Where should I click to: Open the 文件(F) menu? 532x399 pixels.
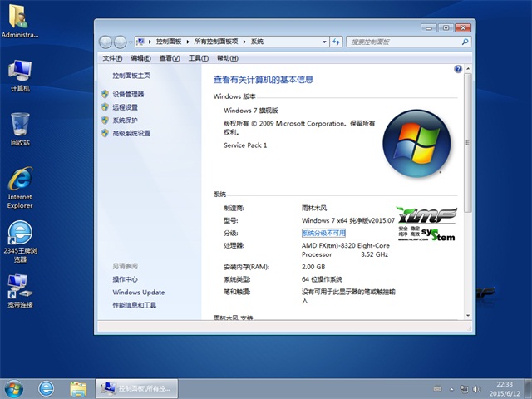112,58
